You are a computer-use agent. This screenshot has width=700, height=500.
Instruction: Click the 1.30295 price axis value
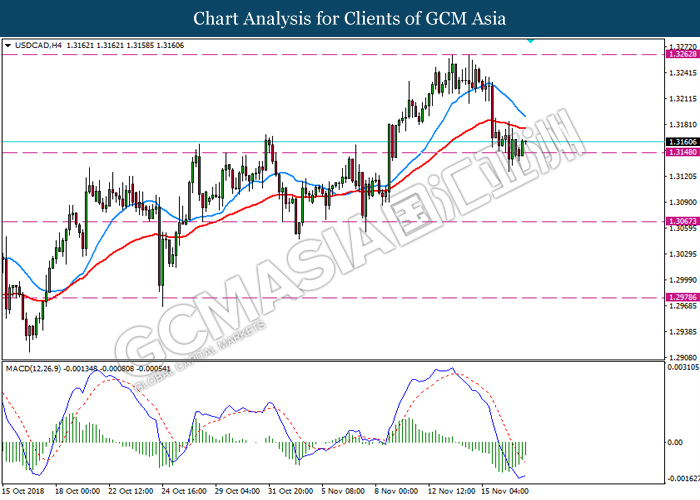(683, 254)
